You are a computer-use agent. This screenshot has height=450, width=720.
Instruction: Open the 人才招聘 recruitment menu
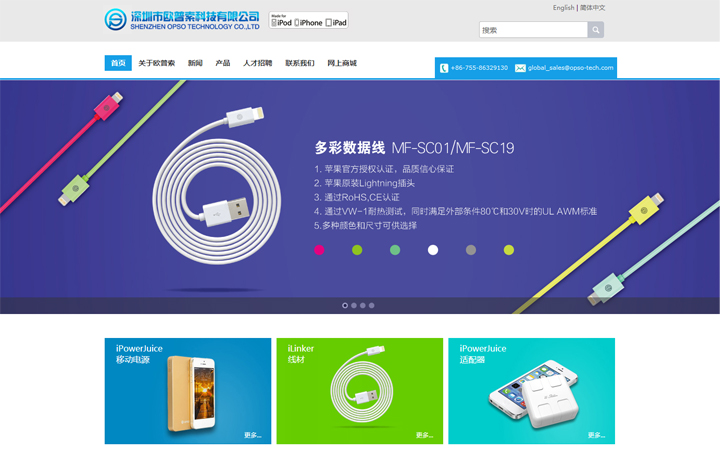258,63
